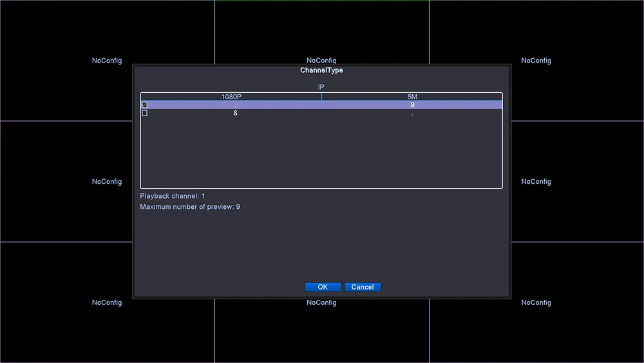Click the ChannelType dialog title

tap(321, 70)
